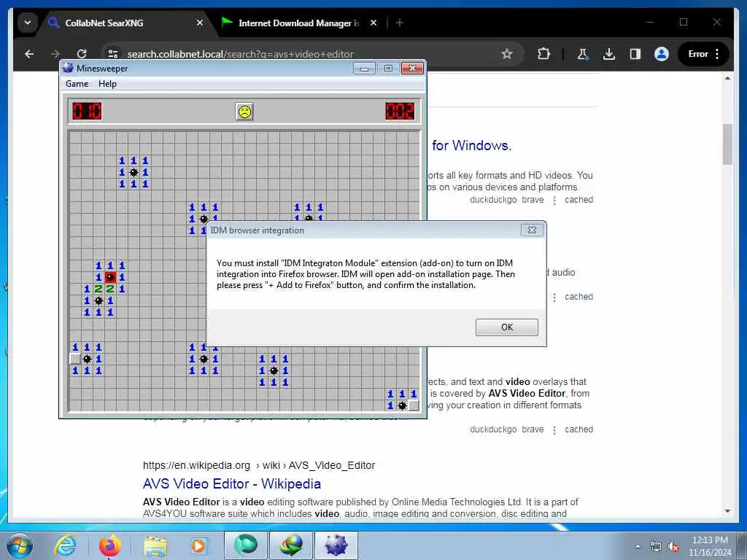Open the Windows Start menu

[20, 545]
